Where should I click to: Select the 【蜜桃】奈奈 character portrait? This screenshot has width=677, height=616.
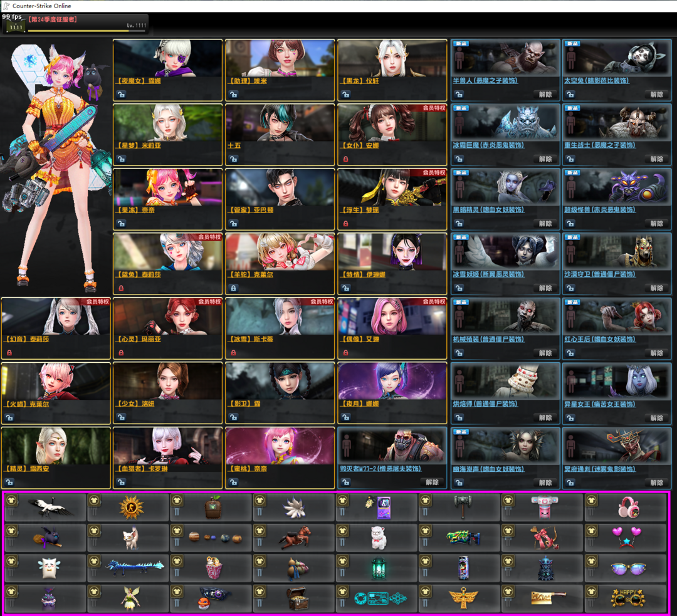coord(280,446)
